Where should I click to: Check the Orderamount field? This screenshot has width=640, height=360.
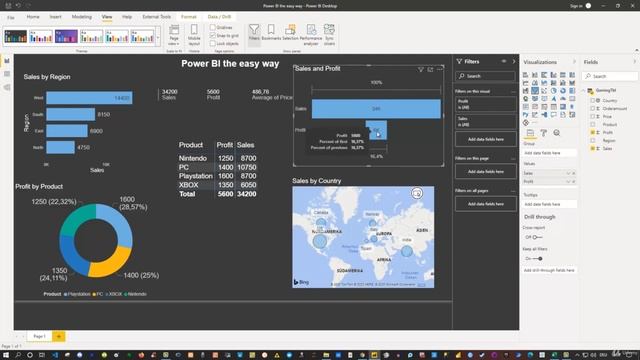click(593, 109)
